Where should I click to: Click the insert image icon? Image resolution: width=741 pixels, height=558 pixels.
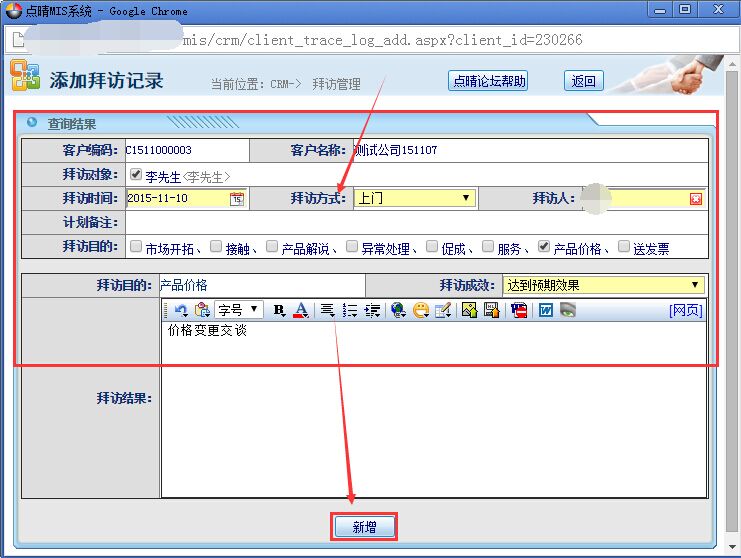click(469, 310)
